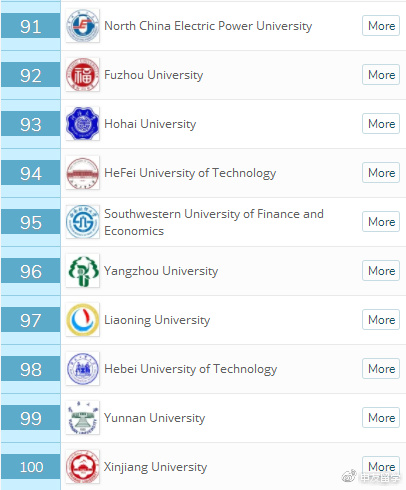Select HeFei University of Technology logo
The image size is (406, 490).
(83, 173)
